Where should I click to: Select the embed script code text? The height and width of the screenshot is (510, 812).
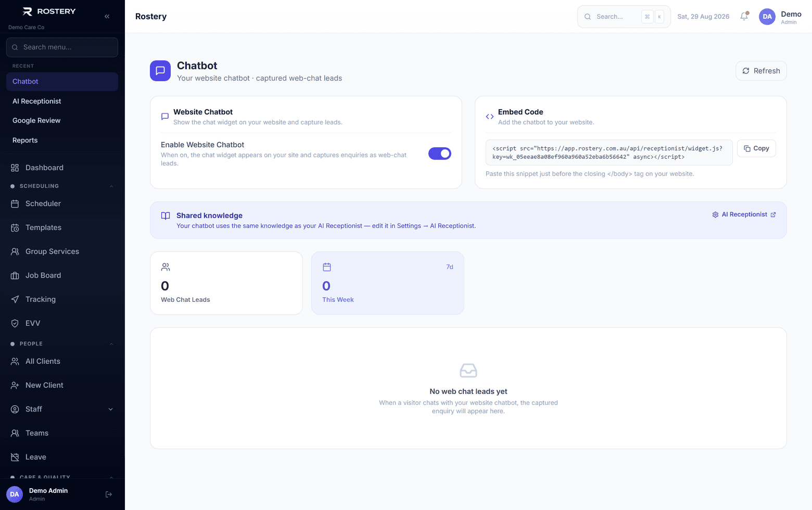tap(608, 152)
